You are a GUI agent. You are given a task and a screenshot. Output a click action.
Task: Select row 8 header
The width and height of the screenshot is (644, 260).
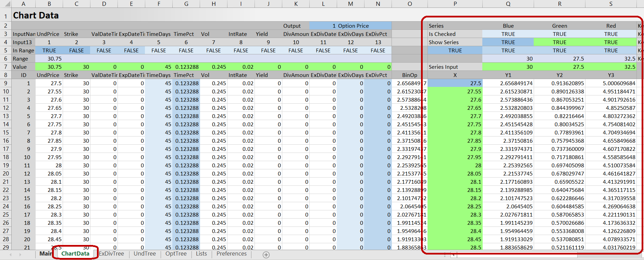pos(6,75)
